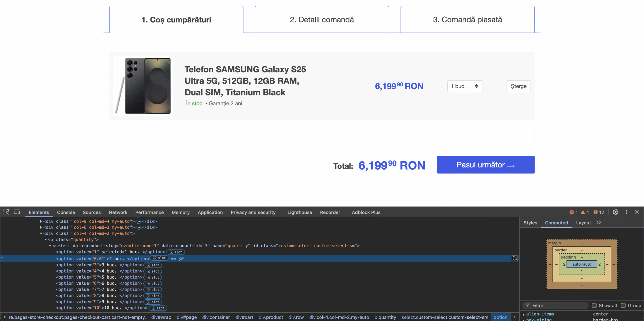Image resolution: width=644 pixels, height=321 pixels.
Task: Expand the col-6 col-md-3 div node
Action: tap(41, 228)
